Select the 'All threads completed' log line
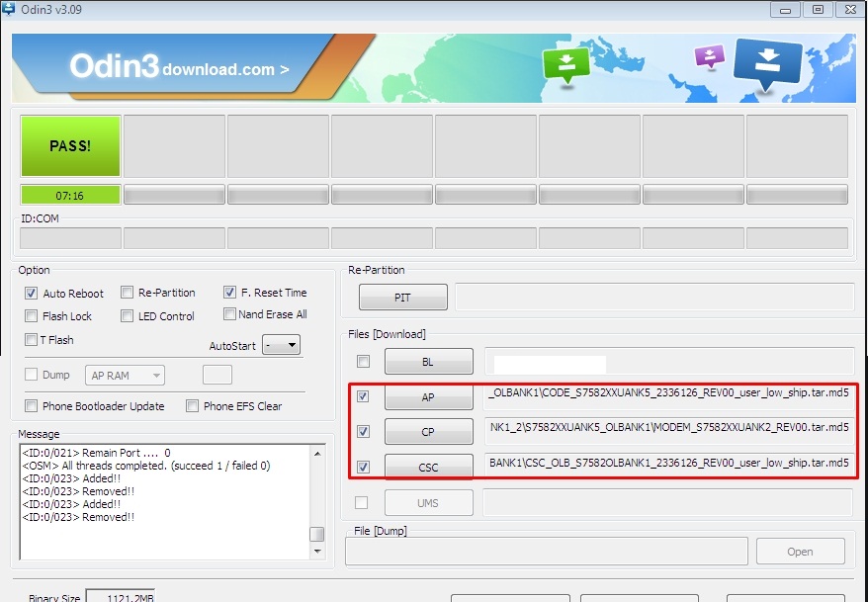This screenshot has width=868, height=602. pyautogui.click(x=146, y=466)
